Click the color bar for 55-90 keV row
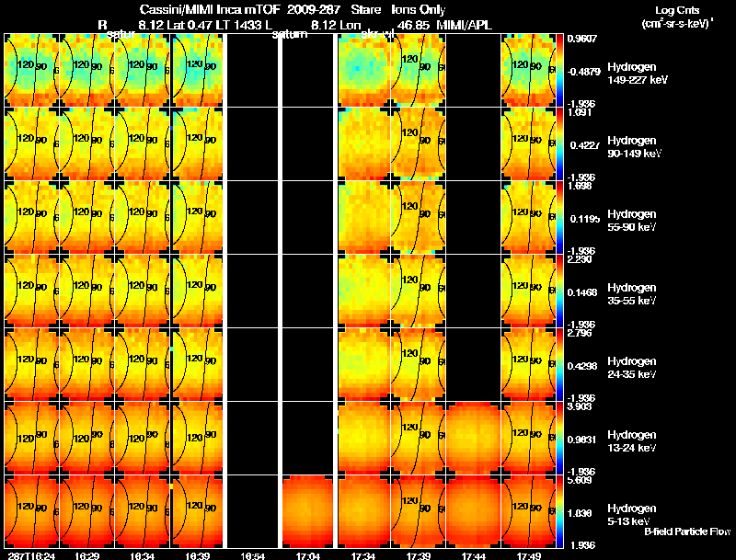Image resolution: width=736 pixels, height=560 pixels. pyautogui.click(x=559, y=218)
